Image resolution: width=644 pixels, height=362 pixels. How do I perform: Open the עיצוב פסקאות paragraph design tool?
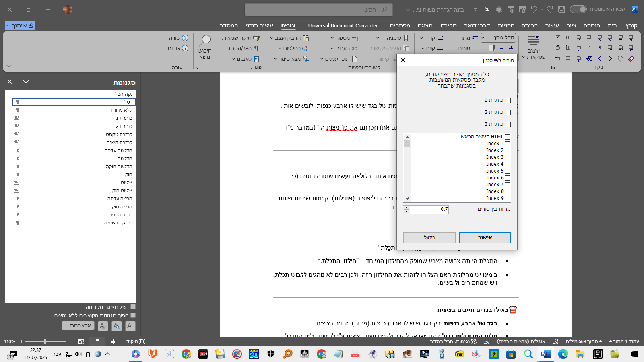coord(534,47)
